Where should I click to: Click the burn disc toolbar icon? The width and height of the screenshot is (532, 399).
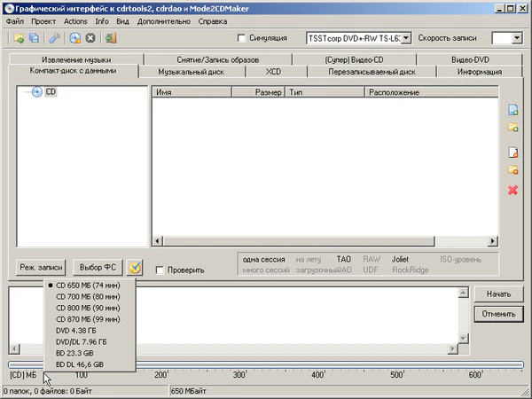click(74, 38)
